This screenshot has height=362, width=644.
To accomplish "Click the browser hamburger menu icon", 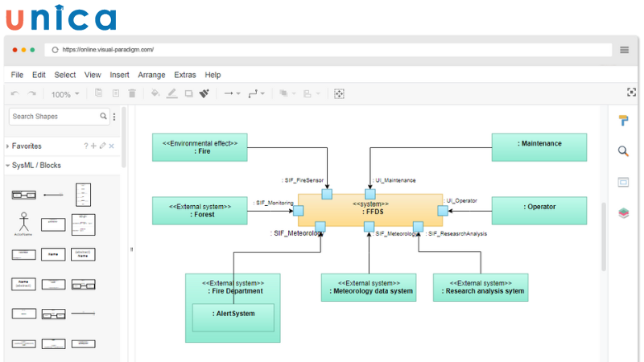I will [x=625, y=50].
